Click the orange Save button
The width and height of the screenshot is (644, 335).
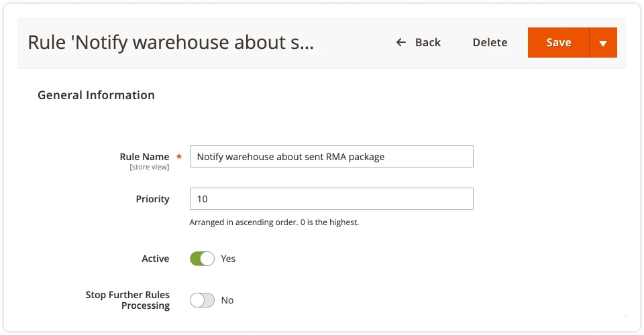click(558, 42)
